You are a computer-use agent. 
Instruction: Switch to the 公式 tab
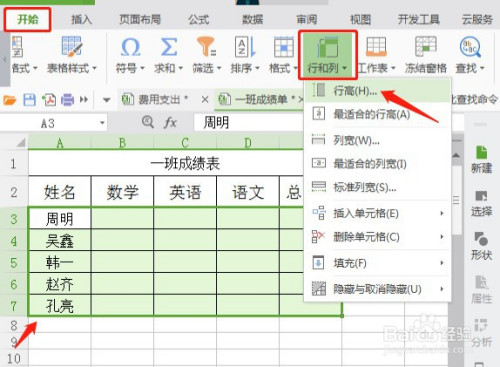click(x=198, y=20)
